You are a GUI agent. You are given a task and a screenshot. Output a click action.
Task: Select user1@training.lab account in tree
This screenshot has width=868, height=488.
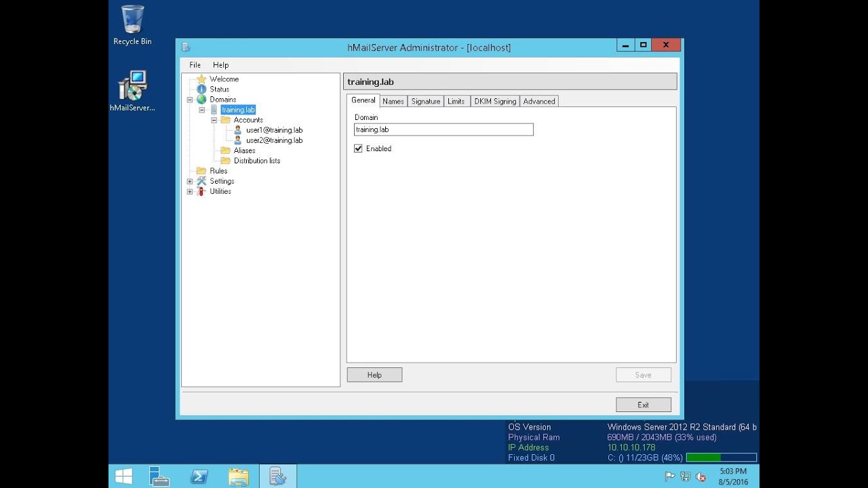pos(274,130)
